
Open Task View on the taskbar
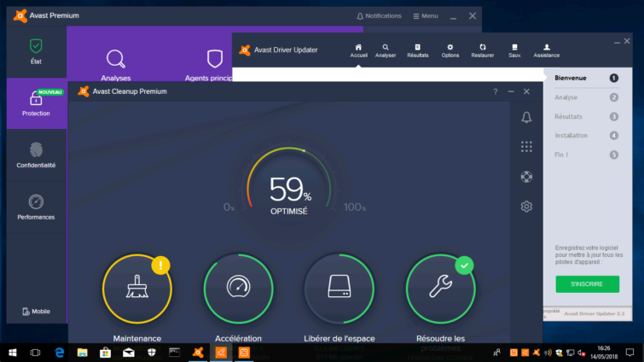(x=35, y=353)
